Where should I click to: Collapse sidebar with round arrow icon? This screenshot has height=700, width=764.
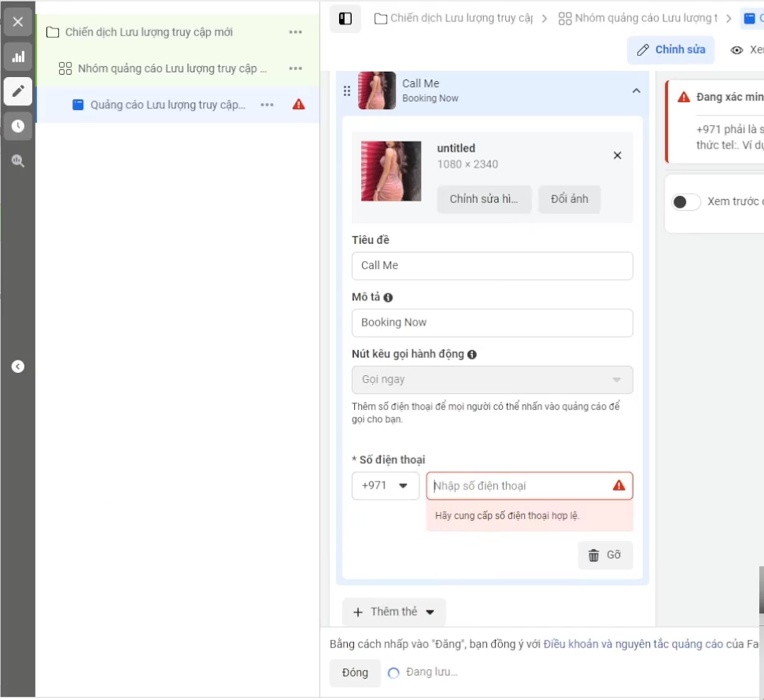[x=18, y=367]
